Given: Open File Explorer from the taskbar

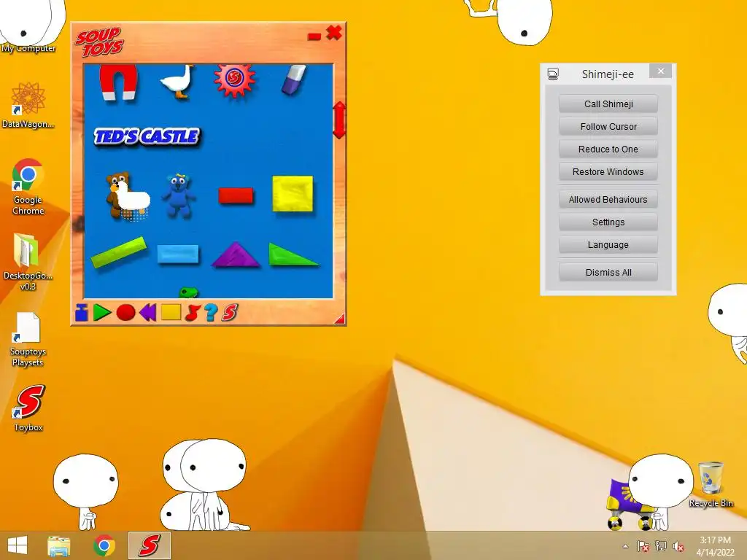Looking at the screenshot, I should [x=58, y=545].
